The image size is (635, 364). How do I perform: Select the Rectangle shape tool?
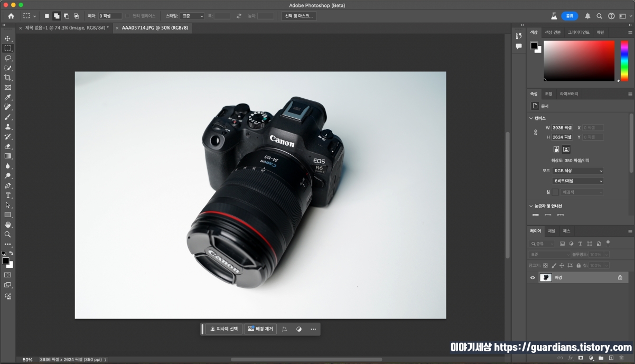[8, 214]
